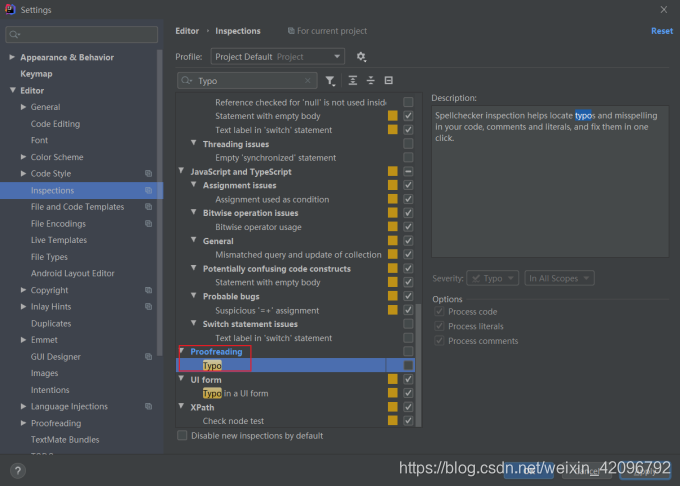Open Intentions settings page
The width and height of the screenshot is (681, 487).
click(x=50, y=390)
